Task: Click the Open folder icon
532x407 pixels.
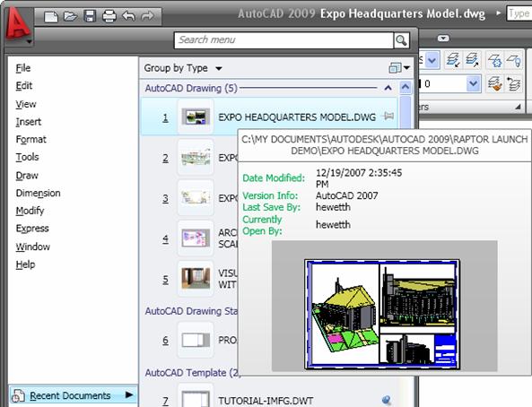Action: [70, 16]
